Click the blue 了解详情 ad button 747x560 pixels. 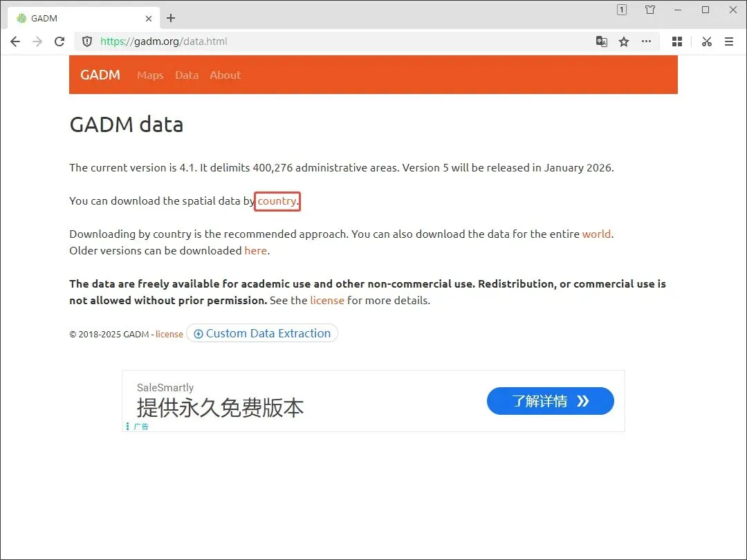click(551, 401)
